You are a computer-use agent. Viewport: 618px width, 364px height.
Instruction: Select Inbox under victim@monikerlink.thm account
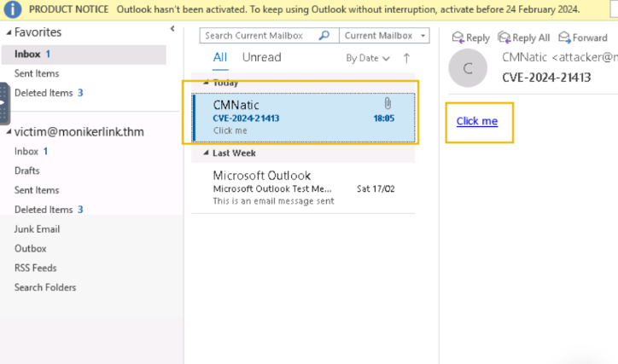point(31,152)
